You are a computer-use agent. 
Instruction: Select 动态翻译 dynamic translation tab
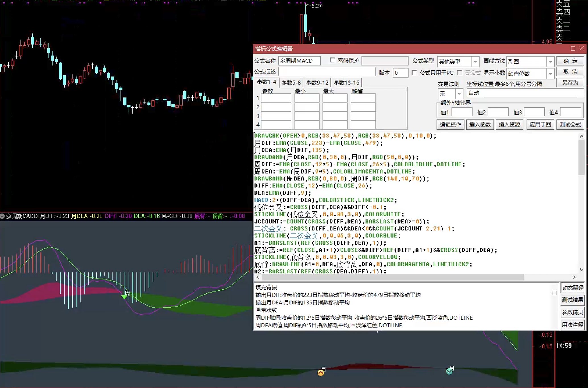(572, 288)
